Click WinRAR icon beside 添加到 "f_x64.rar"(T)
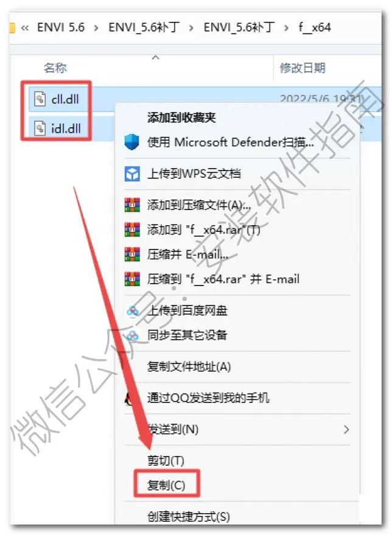The width and height of the screenshot is (392, 535). click(132, 229)
